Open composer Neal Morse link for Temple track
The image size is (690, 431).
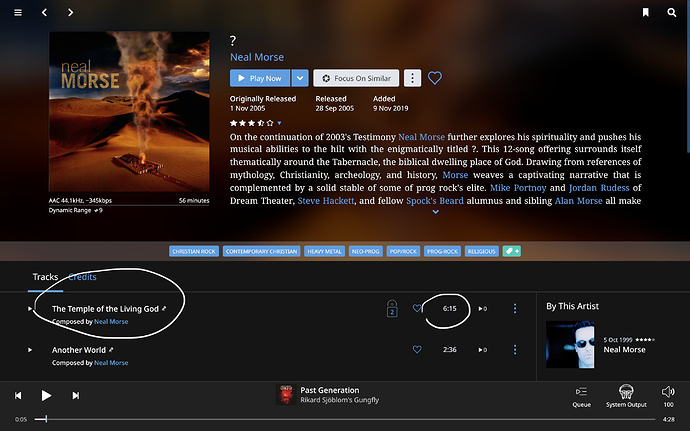111,322
